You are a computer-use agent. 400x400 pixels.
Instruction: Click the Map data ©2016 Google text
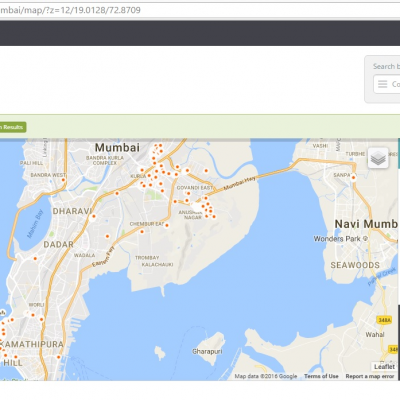coord(266,376)
